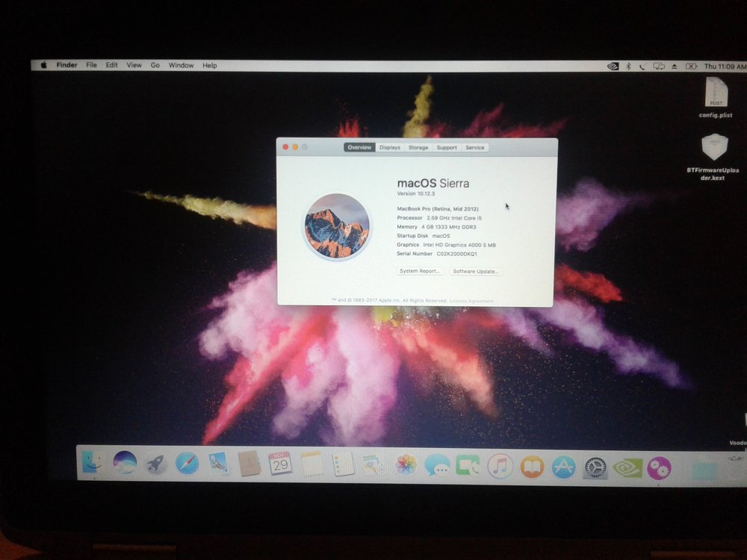
Task: Open the folder stack in Dock
Action: tap(704, 470)
